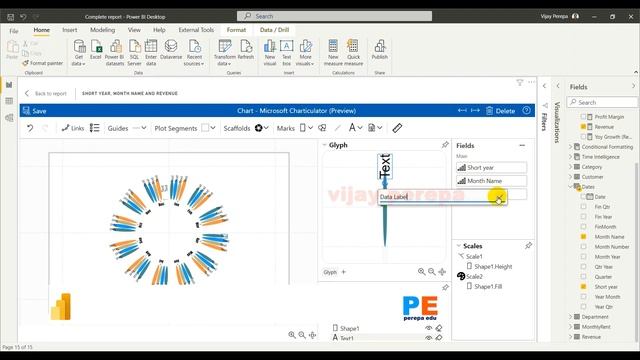640x360 pixels.
Task: Toggle visibility of Shape1 layer
Action: [x=429, y=328]
